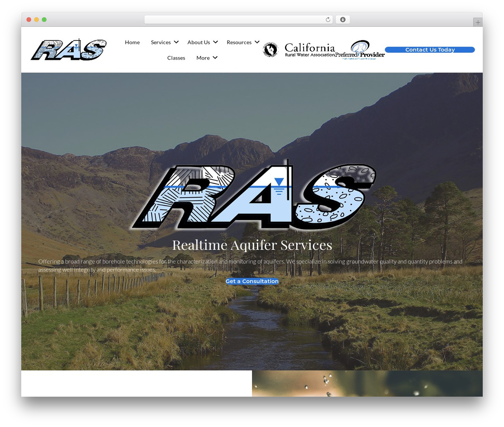
Task: Click the Contact Us Today button
Action: [x=430, y=50]
